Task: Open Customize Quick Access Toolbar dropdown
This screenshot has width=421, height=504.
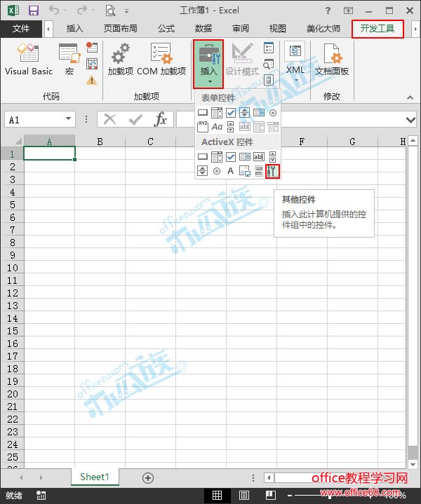Action: tap(126, 11)
